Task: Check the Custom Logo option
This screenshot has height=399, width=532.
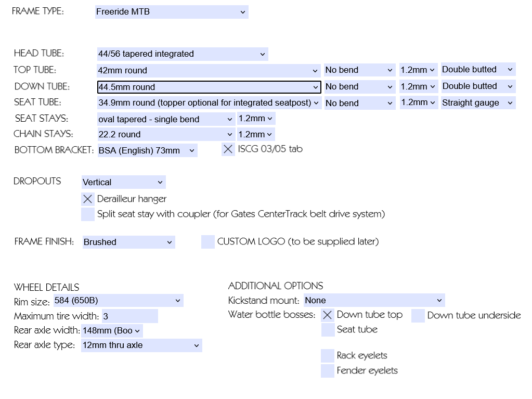Action: point(208,242)
